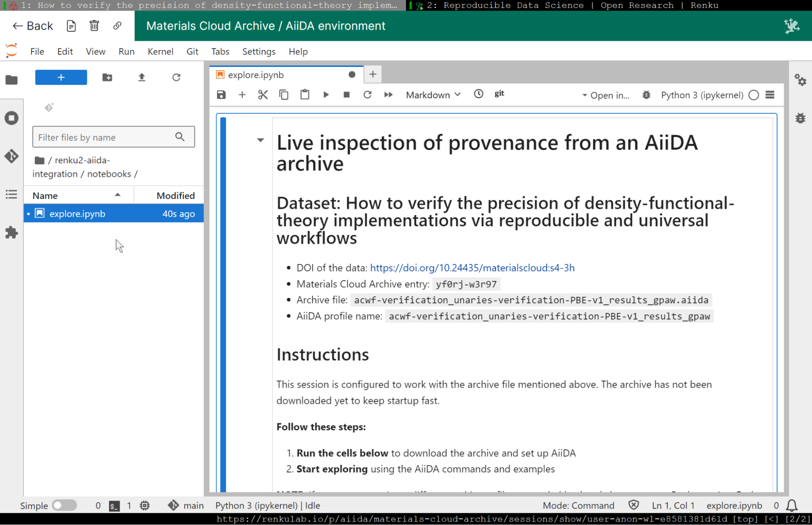Run the selected cell with the play button
Viewport: 812px width, 525px height.
coord(326,95)
